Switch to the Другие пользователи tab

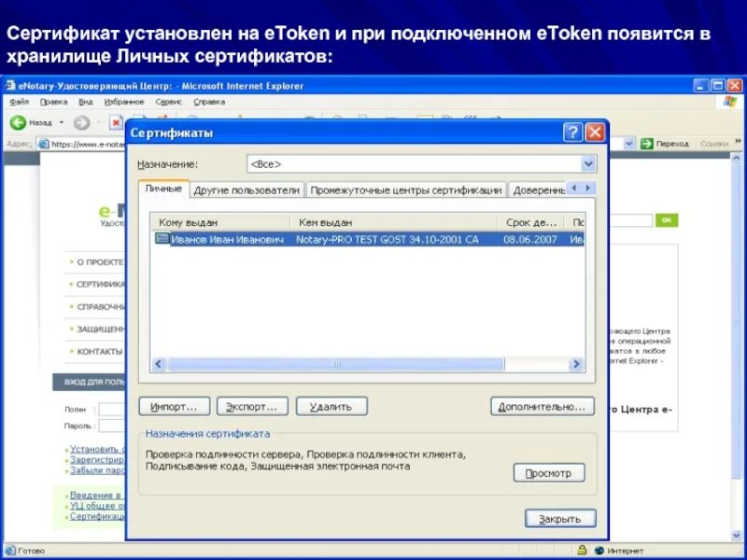tap(247, 190)
